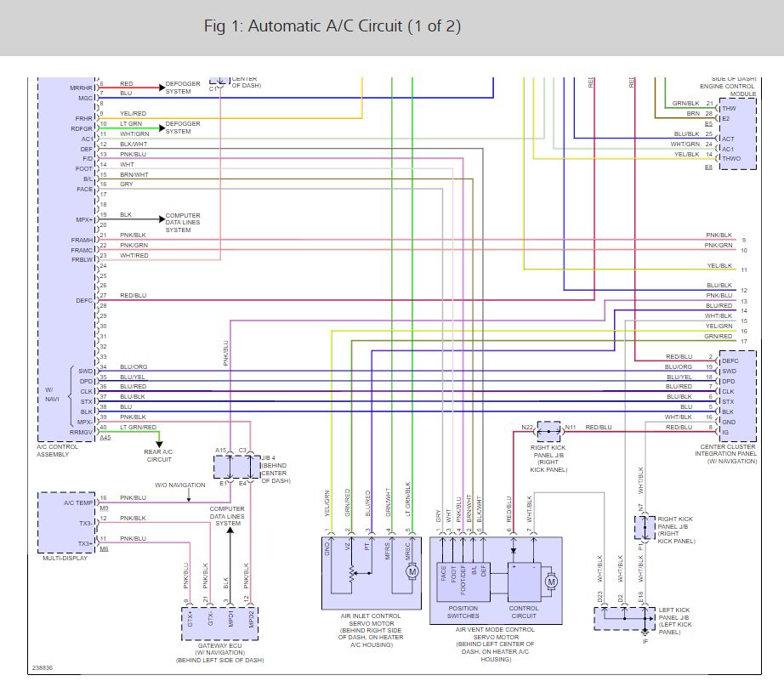Click the GRN/BLK wire label at ECM pin 21

tap(685, 104)
